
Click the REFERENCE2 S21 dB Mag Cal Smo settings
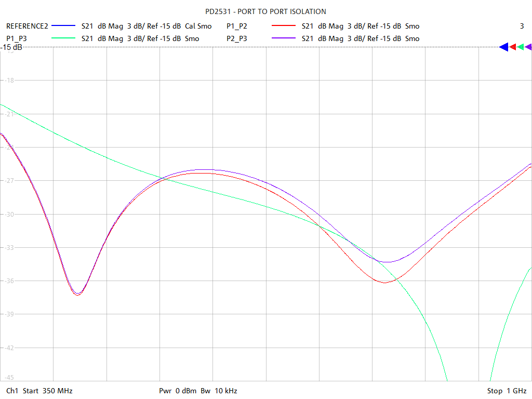click(x=147, y=26)
